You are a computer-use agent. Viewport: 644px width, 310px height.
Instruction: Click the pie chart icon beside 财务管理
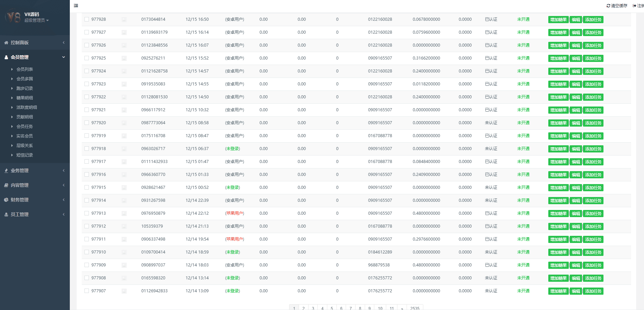tap(6, 200)
